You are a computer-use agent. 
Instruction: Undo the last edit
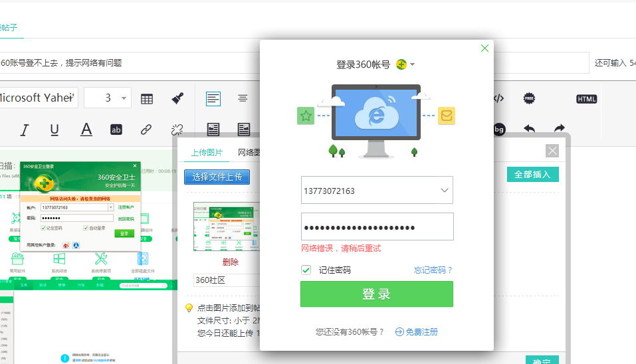click(x=529, y=129)
